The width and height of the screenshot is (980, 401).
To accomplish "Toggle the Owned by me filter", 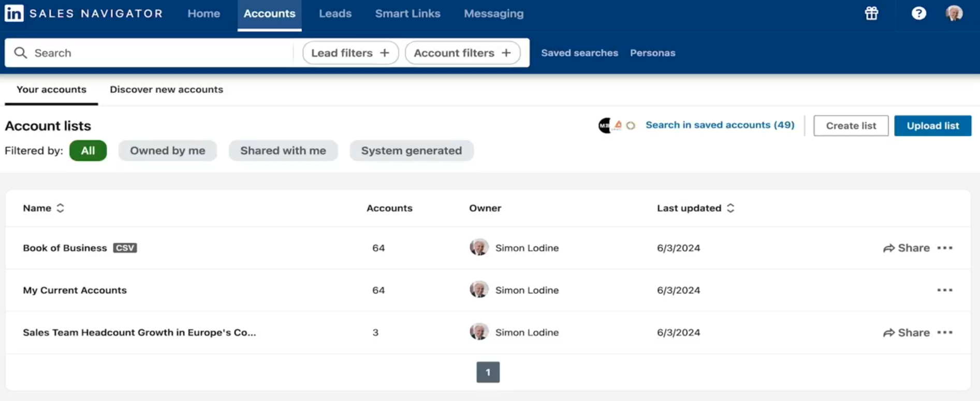I will coord(167,151).
